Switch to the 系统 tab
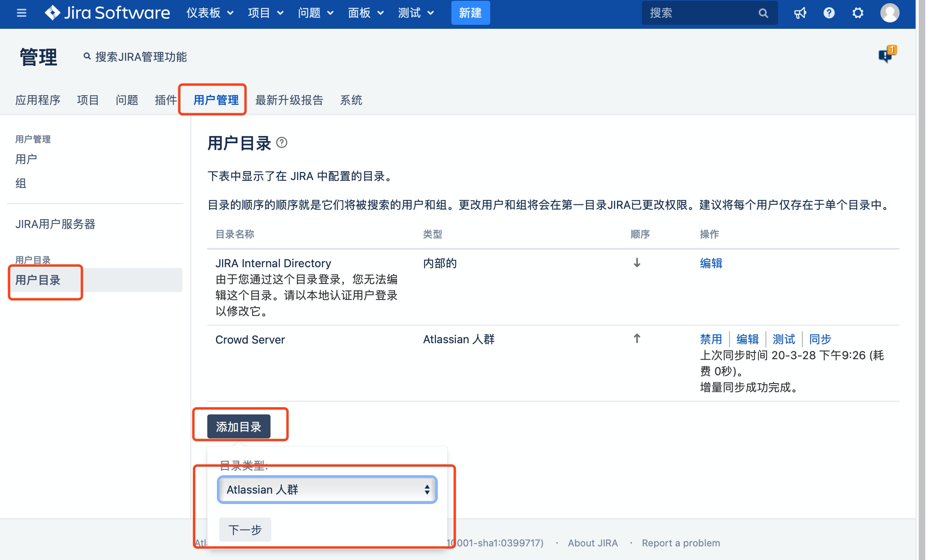This screenshot has height=560, width=926. (x=351, y=100)
